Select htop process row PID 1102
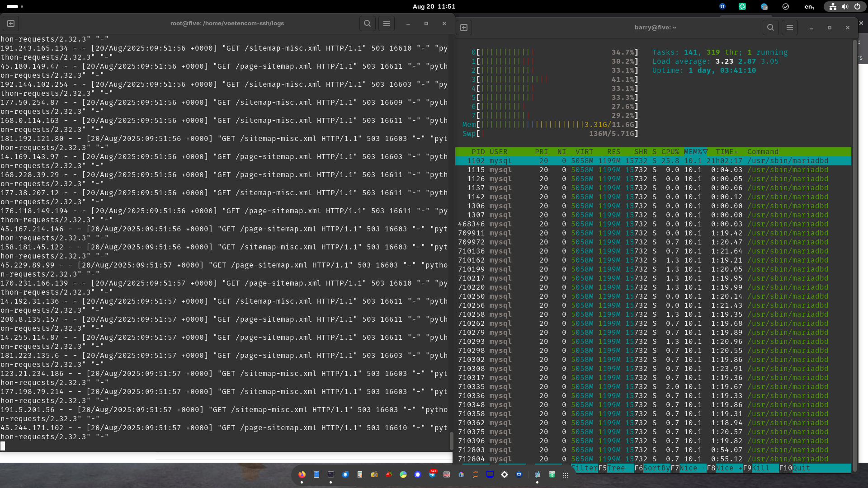The width and height of the screenshot is (868, 488). pos(653,161)
